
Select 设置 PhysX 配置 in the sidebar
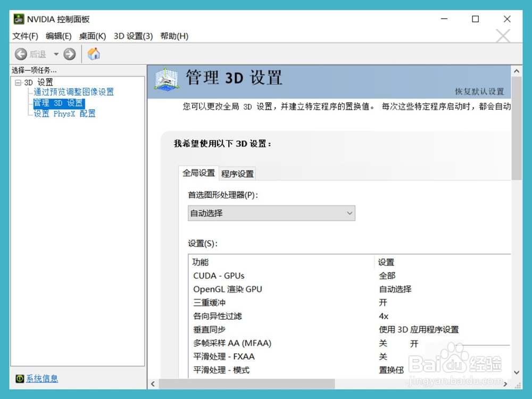63,113
